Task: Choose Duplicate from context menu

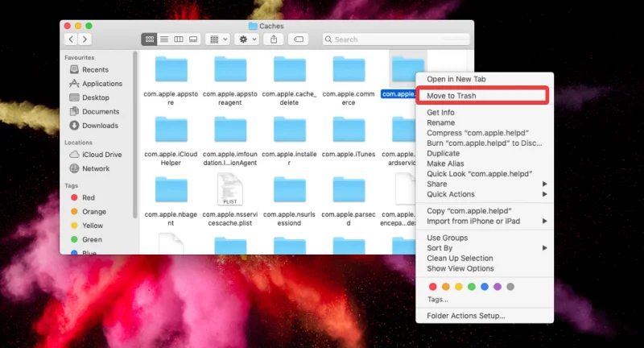Action: [485, 153]
